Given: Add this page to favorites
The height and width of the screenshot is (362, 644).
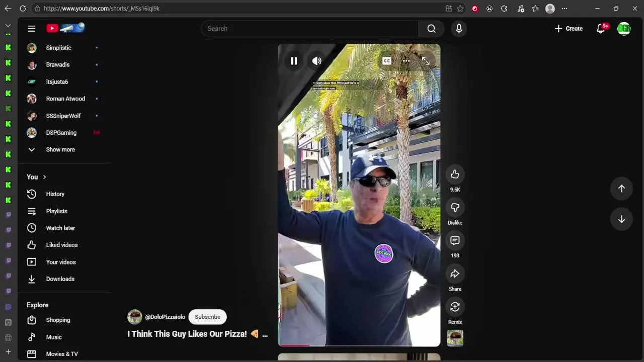Looking at the screenshot, I should click(460, 9).
